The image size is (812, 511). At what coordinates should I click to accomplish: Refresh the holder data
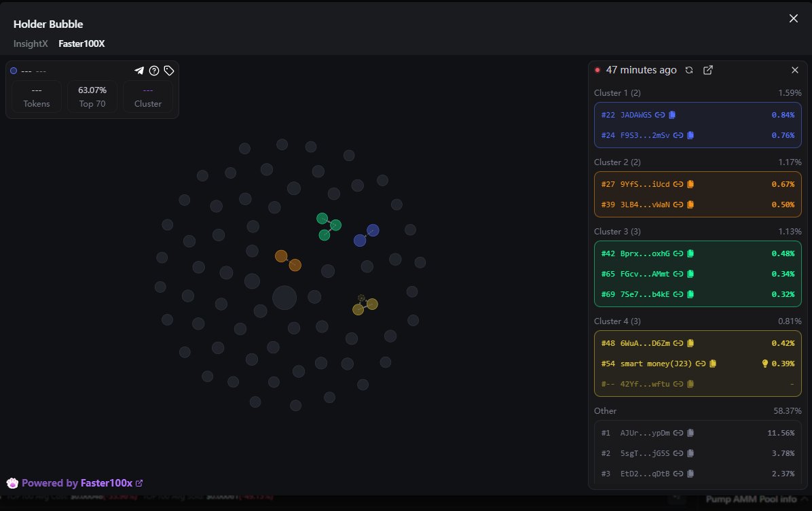688,70
